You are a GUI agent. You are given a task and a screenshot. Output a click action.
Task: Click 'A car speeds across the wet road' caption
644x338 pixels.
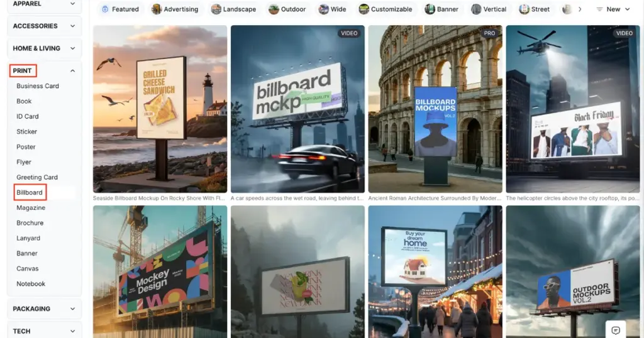pyautogui.click(x=297, y=198)
